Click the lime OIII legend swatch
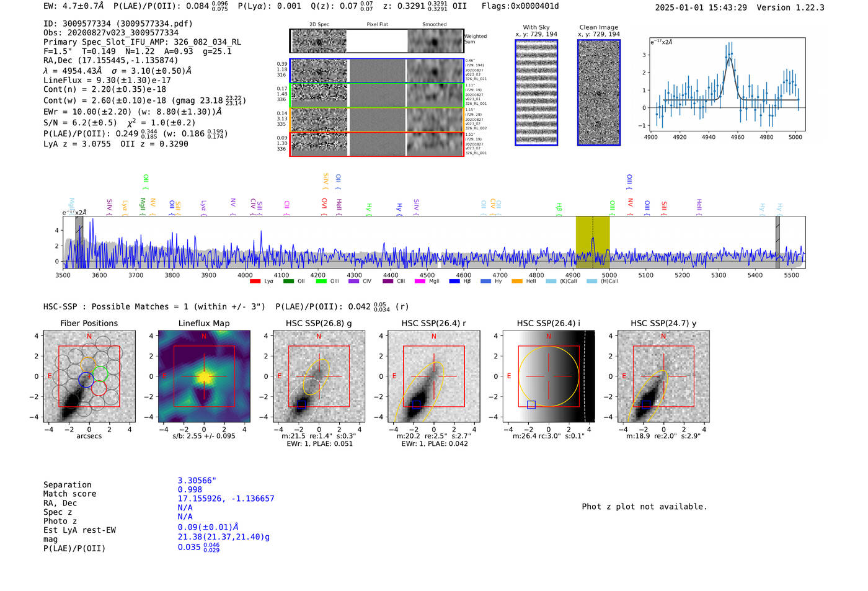This screenshot has width=868, height=591. click(321, 282)
